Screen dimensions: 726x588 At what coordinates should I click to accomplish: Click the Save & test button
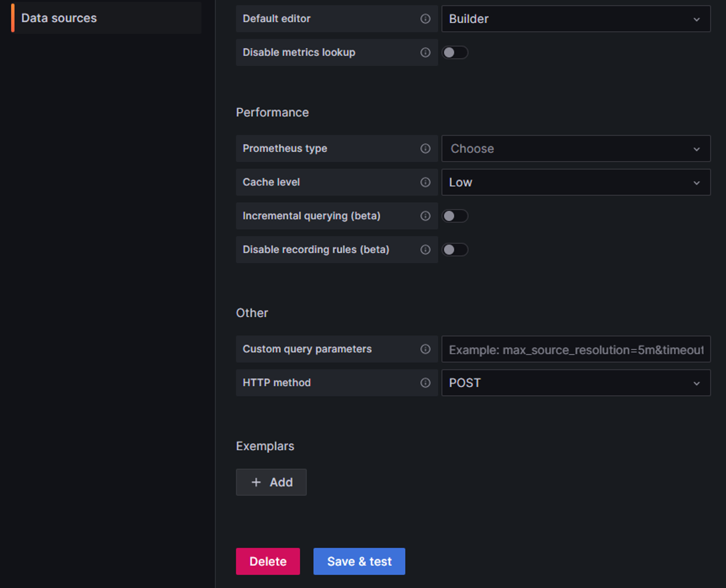click(x=359, y=561)
